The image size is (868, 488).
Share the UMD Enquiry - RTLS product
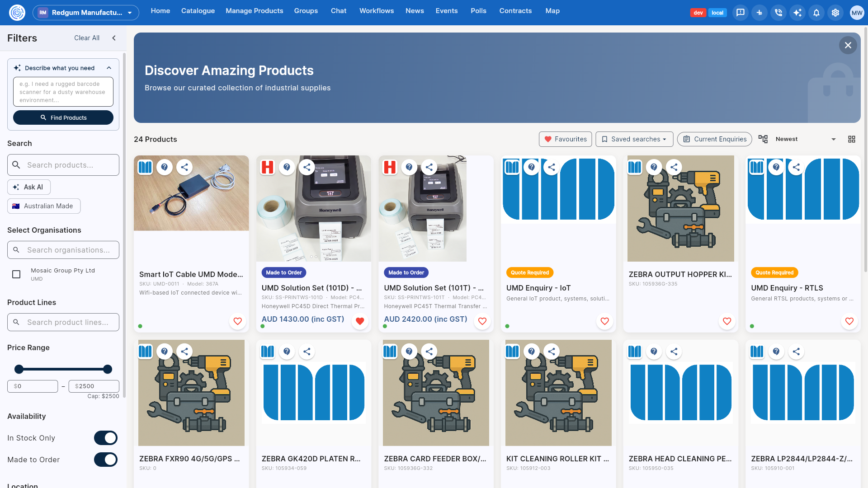click(796, 167)
